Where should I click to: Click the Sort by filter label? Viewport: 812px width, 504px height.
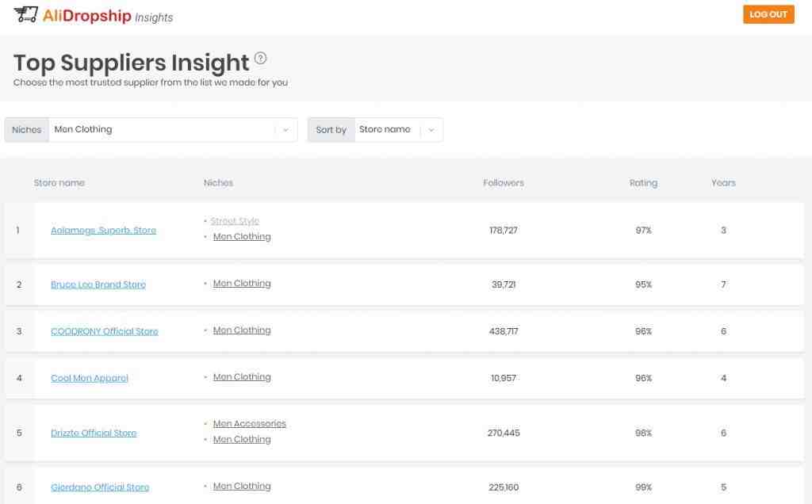[331, 130]
